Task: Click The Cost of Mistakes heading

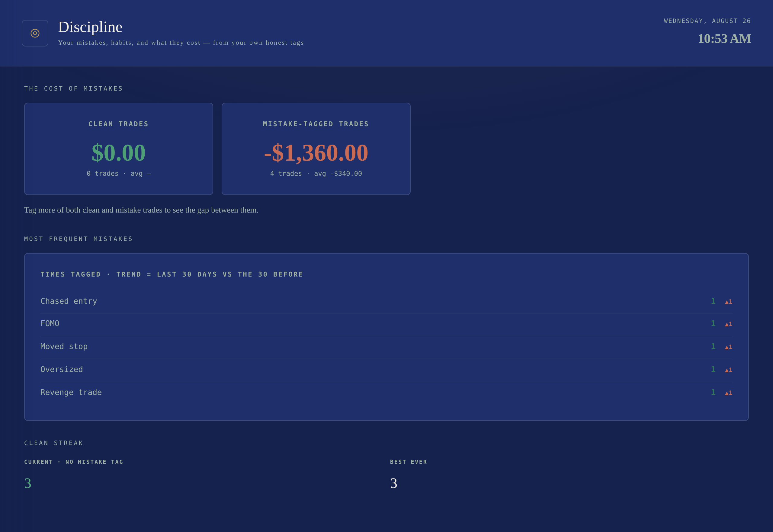Action: point(73,88)
